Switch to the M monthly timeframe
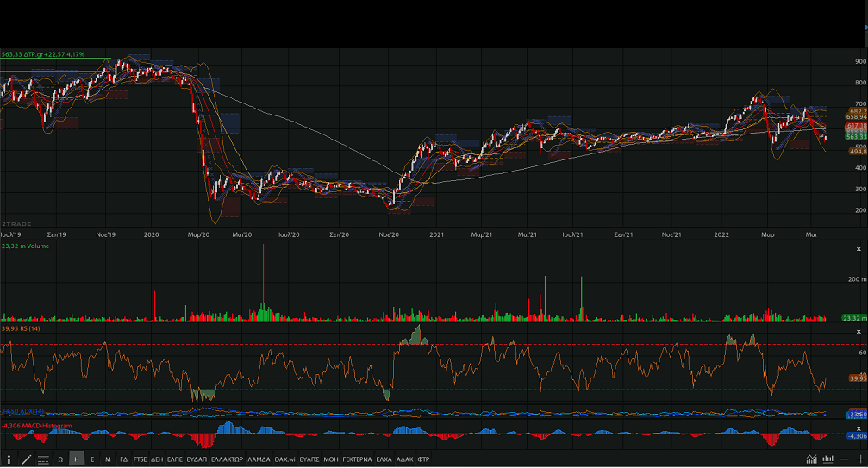Screen dimensions: 868x468 (x=108, y=459)
